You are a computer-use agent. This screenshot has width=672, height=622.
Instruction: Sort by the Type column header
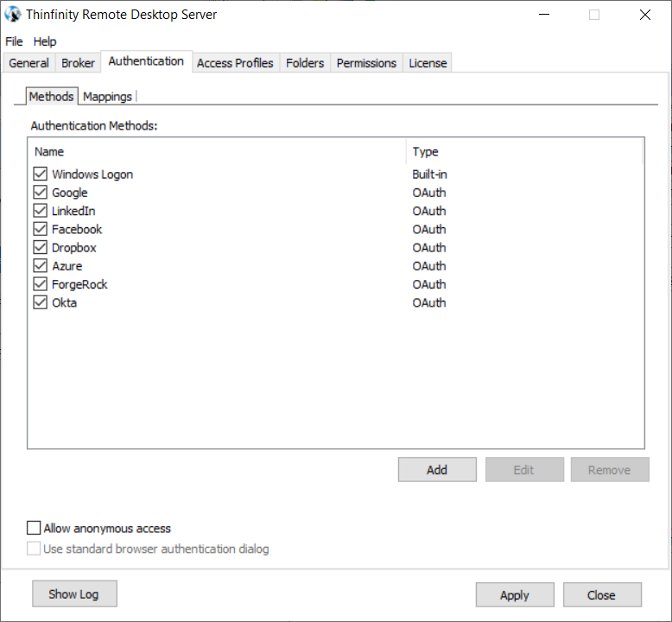click(524, 152)
